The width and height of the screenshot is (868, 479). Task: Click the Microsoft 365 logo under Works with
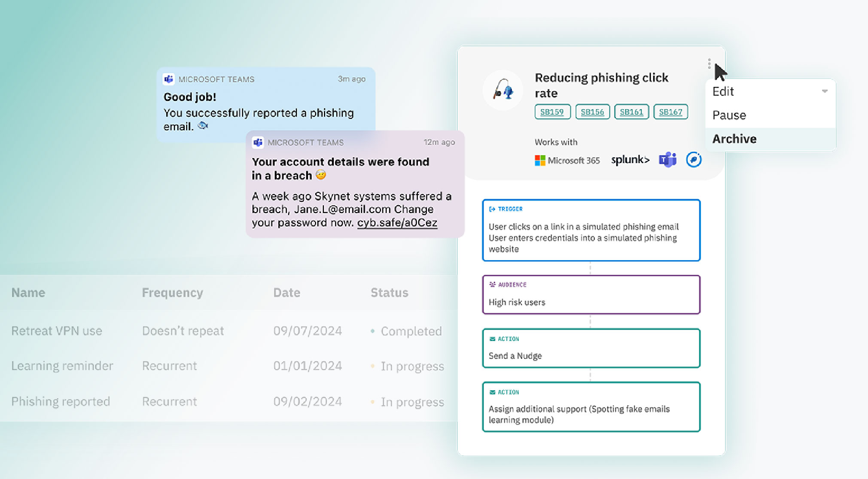tap(567, 160)
